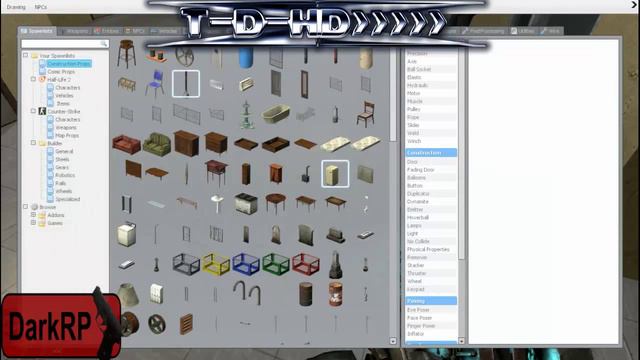Image resolution: width=640 pixels, height=360 pixels.
Task: Open Counter-Strike Map Props list
Action: tap(67, 136)
